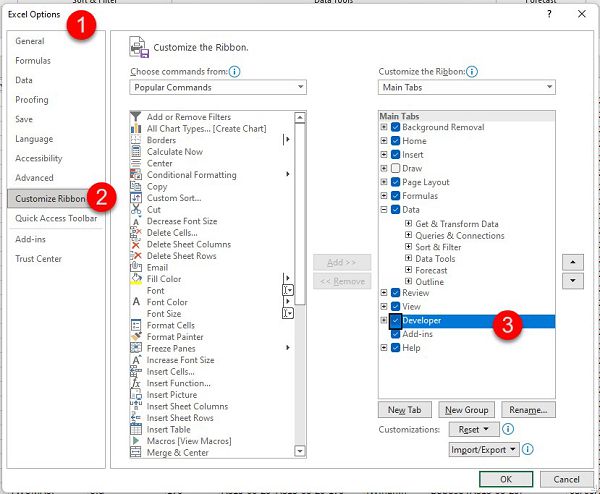600x494 pixels.
Task: Click the Delete Cells icon
Action: pyautogui.click(x=135, y=232)
